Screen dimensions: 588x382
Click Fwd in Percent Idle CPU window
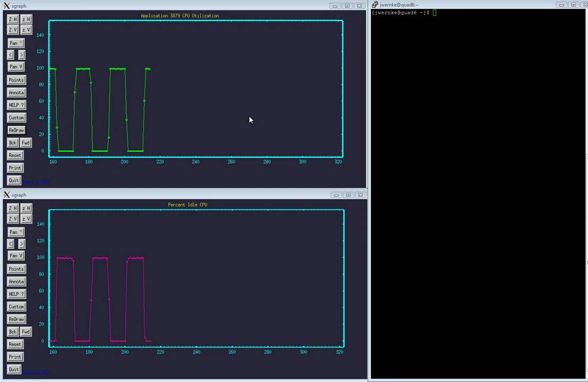(25, 332)
